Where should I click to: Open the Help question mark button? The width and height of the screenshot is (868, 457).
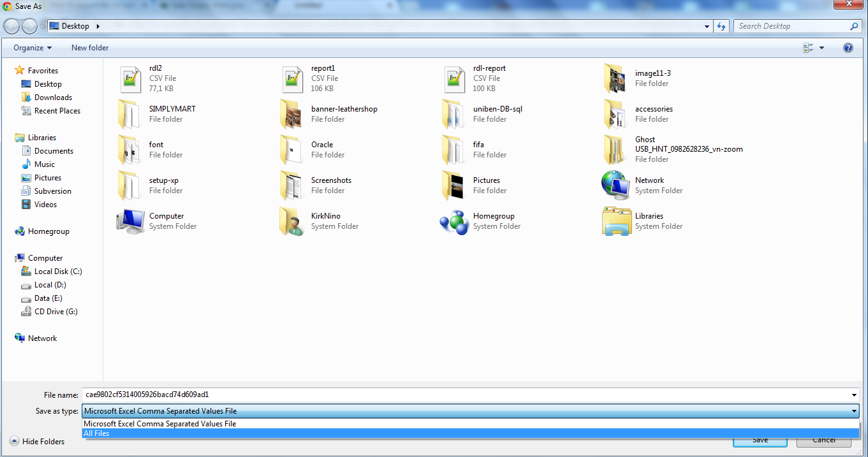point(848,48)
